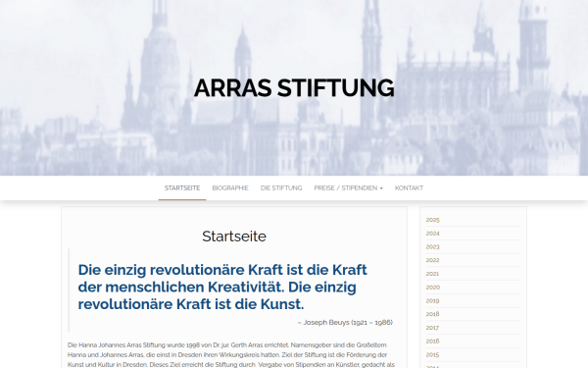Select the 2025 archive link
The image size is (588, 368).
[432, 220]
